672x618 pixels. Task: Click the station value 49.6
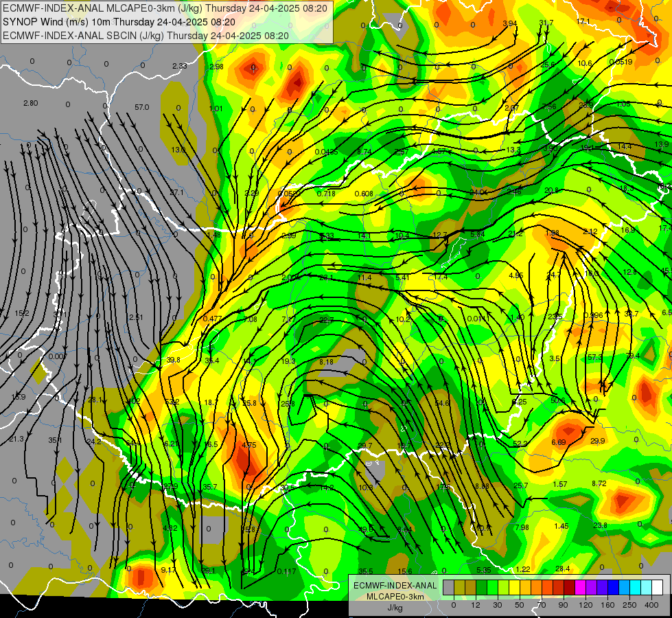pyautogui.click(x=366, y=529)
